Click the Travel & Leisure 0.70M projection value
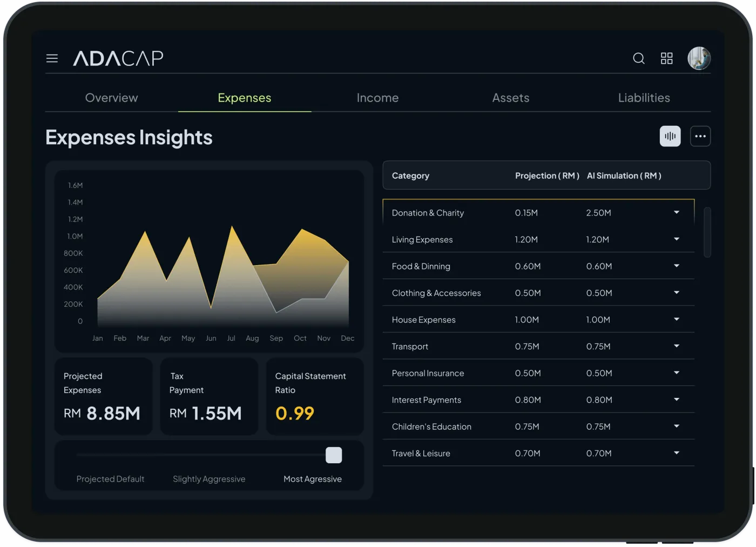756x547 pixels. (x=528, y=454)
